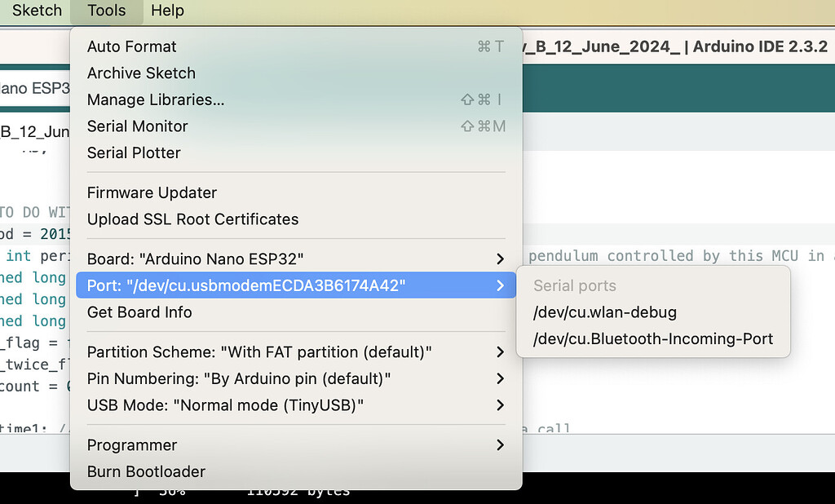Screen dimensions: 835x504
Task: Open the Programmer submenu arrow
Action: (x=500, y=444)
